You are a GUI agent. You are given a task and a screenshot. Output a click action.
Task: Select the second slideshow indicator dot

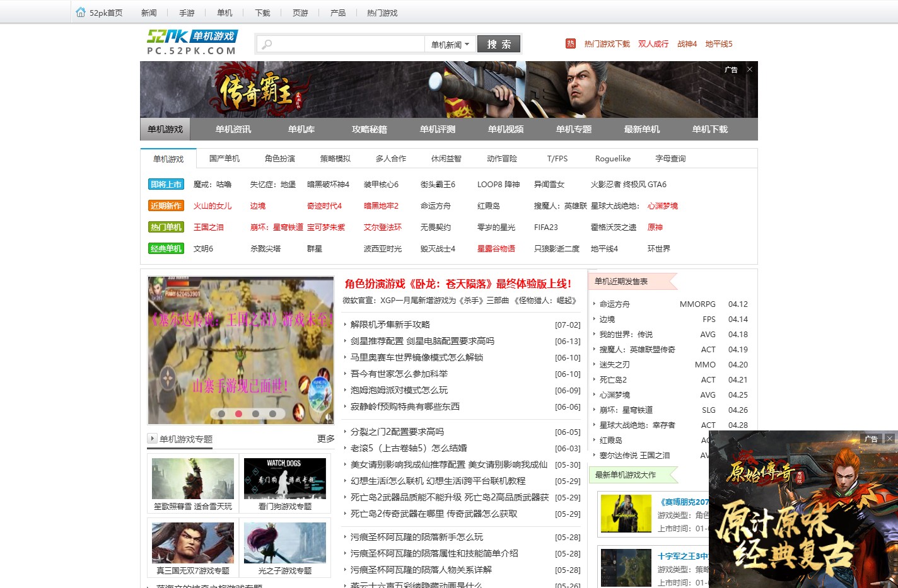pos(239,414)
